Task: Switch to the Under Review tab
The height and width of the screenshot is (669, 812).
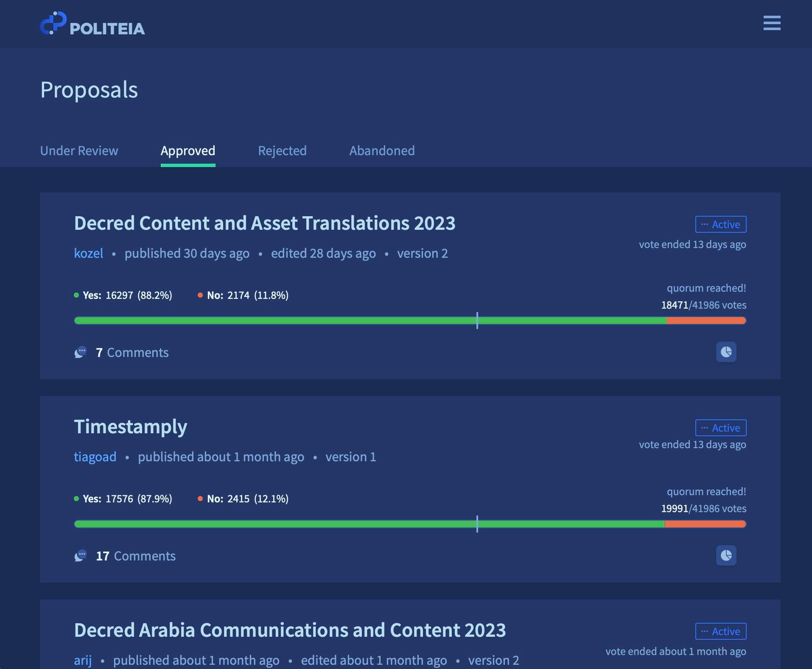Action: tap(79, 151)
